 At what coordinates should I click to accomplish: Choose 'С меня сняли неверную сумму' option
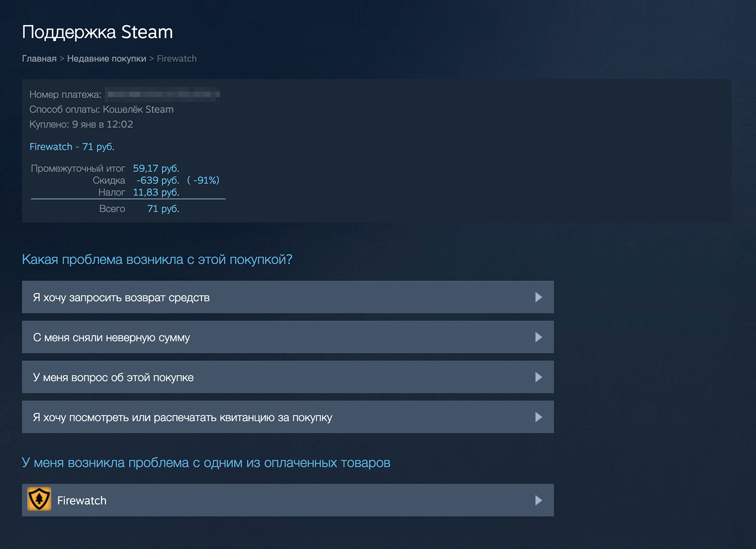point(288,337)
